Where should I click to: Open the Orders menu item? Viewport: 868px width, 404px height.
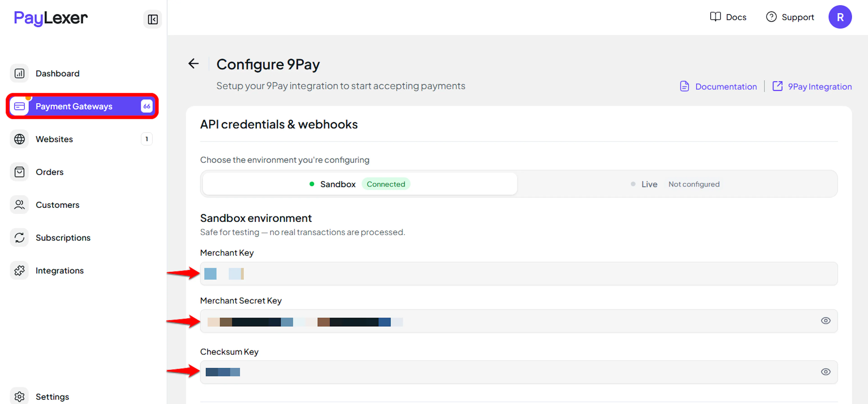point(82,172)
